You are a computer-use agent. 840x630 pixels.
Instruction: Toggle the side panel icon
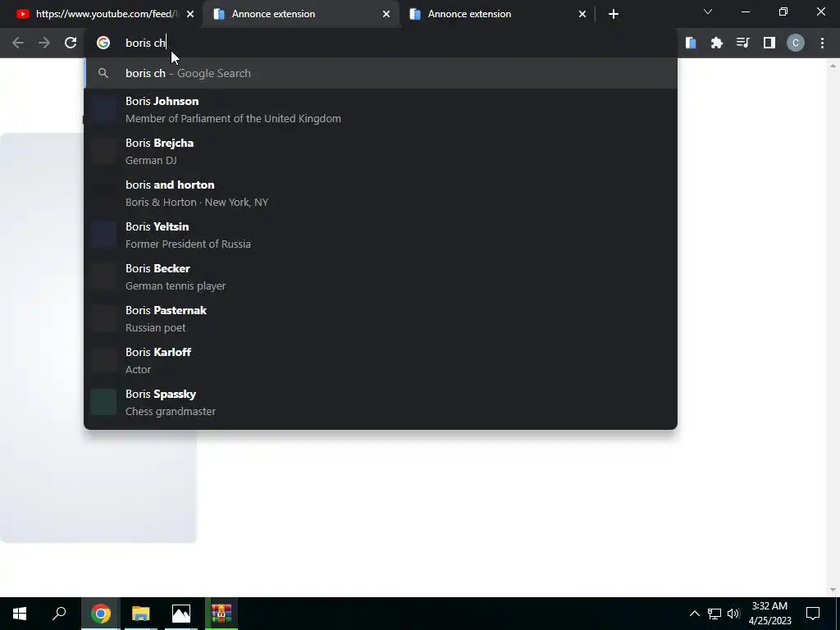pos(769,43)
